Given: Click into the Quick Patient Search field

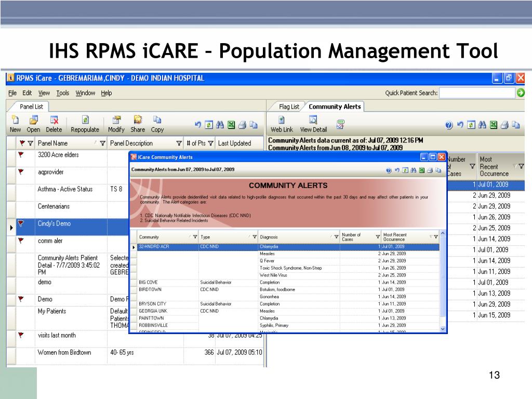Looking at the screenshot, I should pyautogui.click(x=477, y=93).
